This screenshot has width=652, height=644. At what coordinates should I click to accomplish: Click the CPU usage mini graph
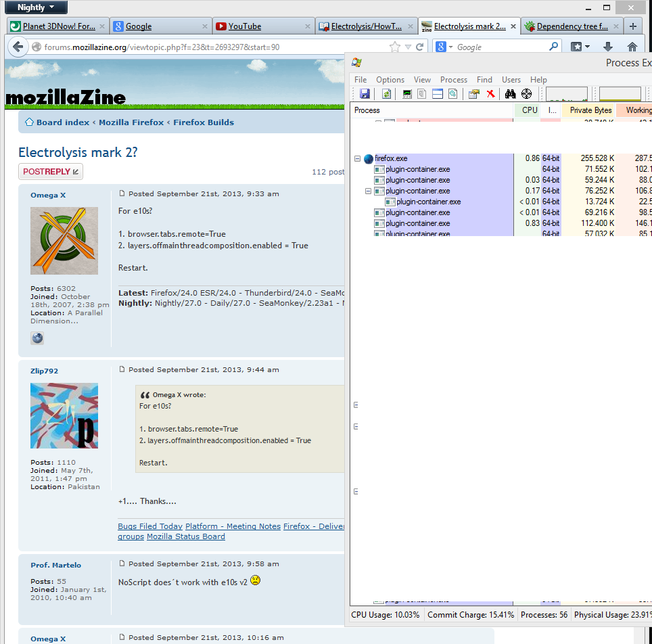point(566,94)
